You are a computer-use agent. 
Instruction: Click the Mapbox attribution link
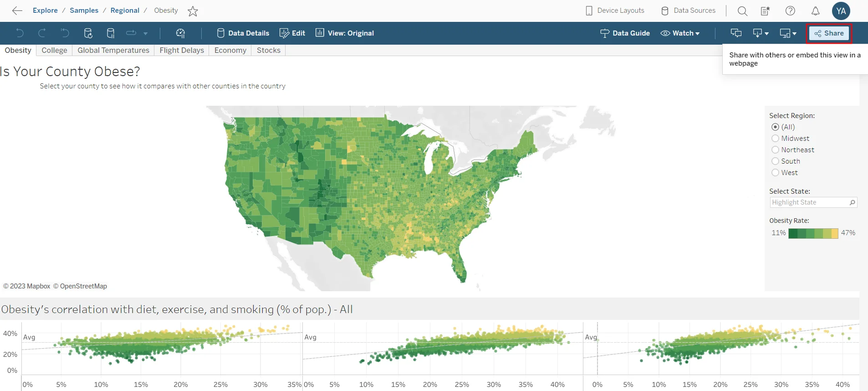27,286
